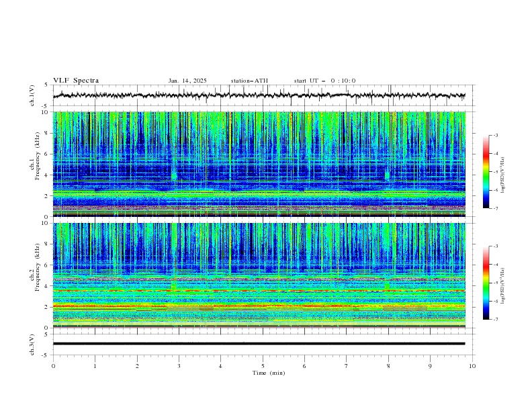Click the ch.1 spectrogram color scale bar
The image size is (532, 411).
[x=486, y=172]
